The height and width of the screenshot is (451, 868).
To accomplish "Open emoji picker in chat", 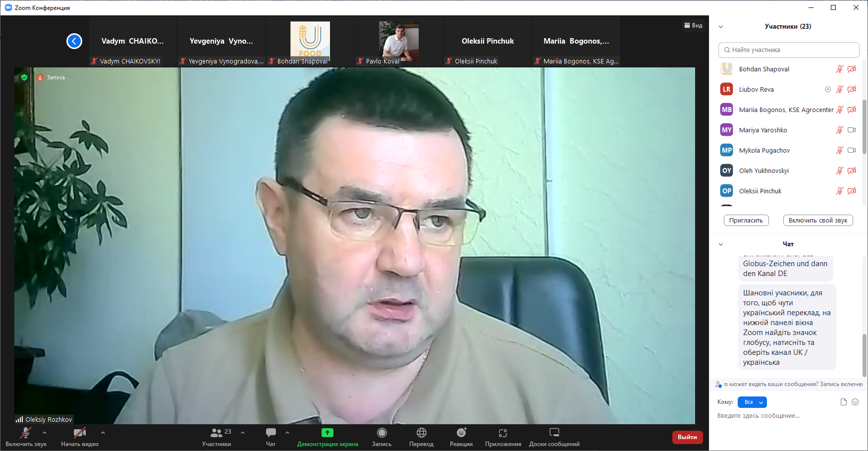I will tap(855, 402).
